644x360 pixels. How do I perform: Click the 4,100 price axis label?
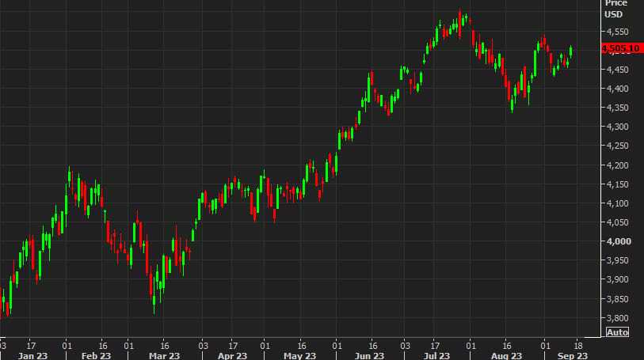click(617, 203)
